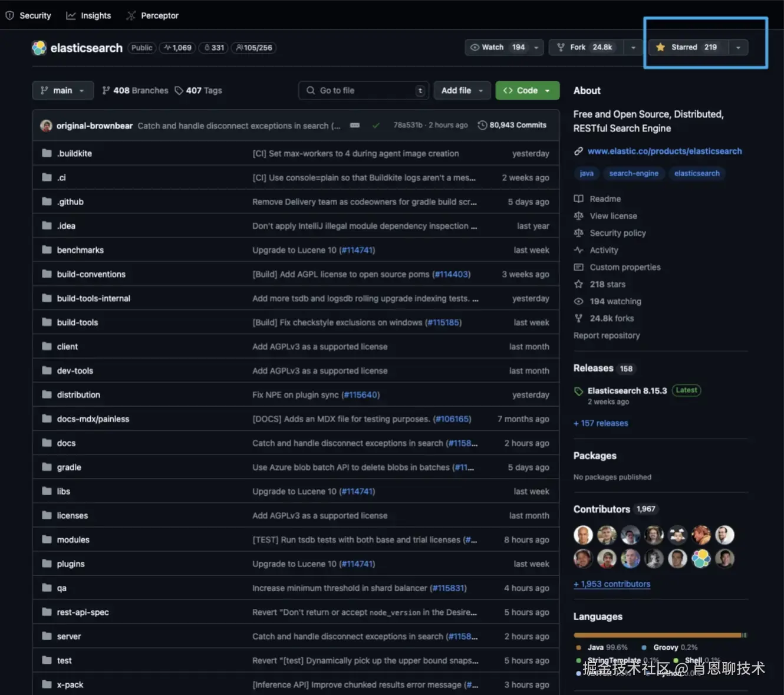Open pull request #114403 link
Image resolution: width=784 pixels, height=695 pixels.
[x=451, y=274]
